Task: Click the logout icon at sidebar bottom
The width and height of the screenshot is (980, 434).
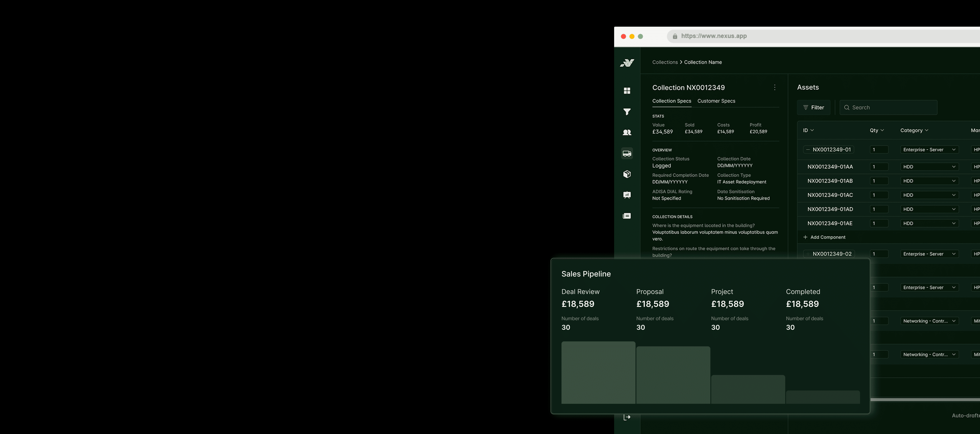Action: pos(627,417)
